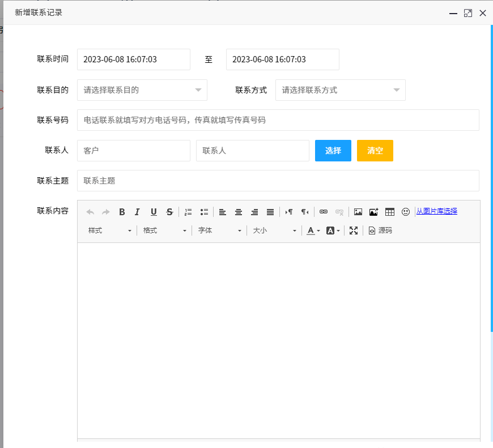Toggle strikethrough formatting
The image size is (493, 448).
(169, 212)
